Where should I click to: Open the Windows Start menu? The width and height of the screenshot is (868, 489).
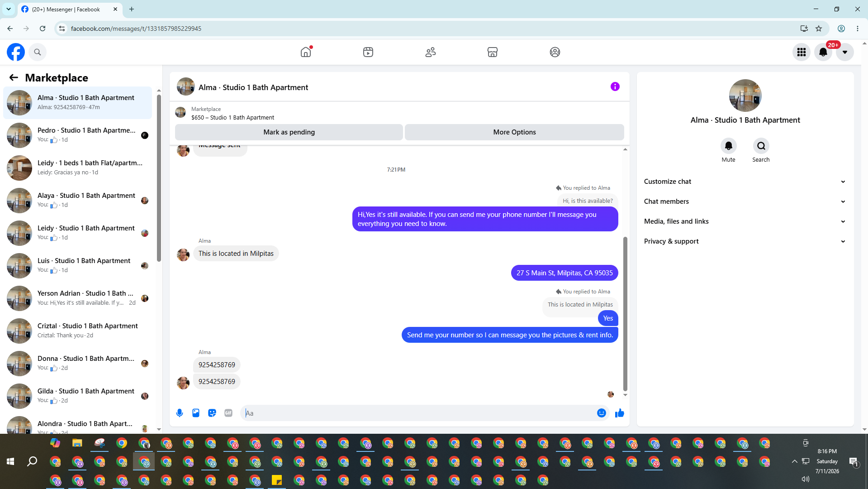[10, 461]
